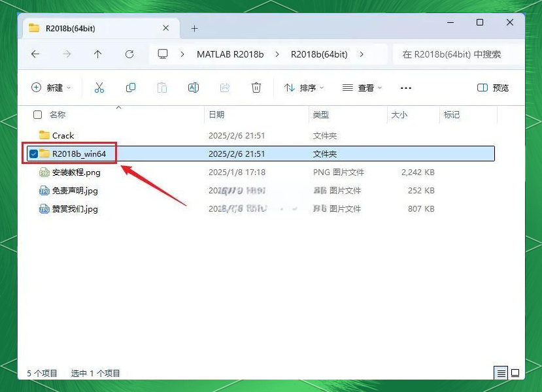542x392 pixels.
Task: Select the Crack folder name
Action: click(63, 135)
